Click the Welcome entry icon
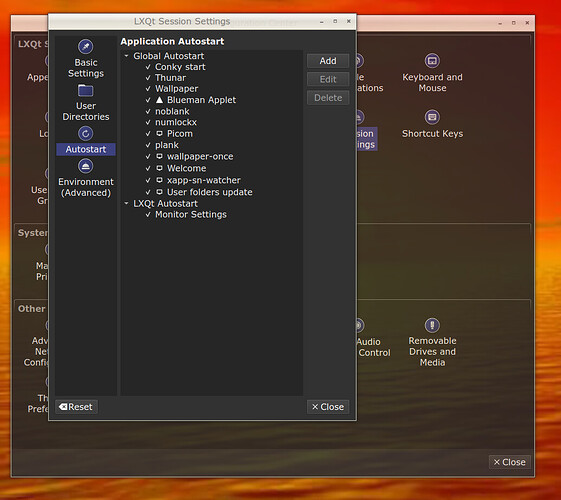Image resolution: width=561 pixels, height=500 pixels. pos(160,168)
